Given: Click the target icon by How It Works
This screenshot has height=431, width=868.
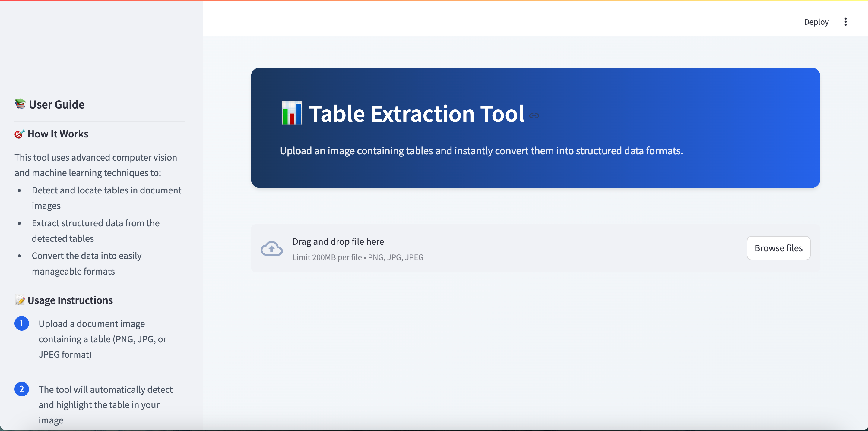Looking at the screenshot, I should pos(20,134).
